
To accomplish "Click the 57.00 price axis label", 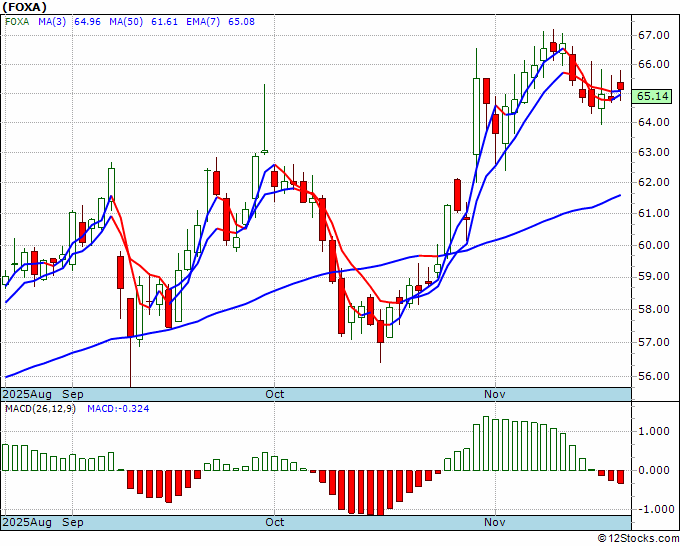I will pyautogui.click(x=654, y=342).
